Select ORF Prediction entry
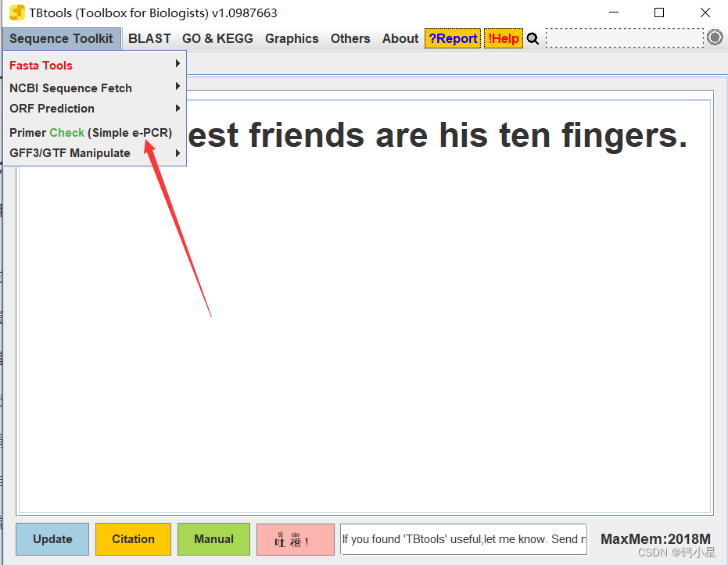728x565 pixels. [x=95, y=109]
